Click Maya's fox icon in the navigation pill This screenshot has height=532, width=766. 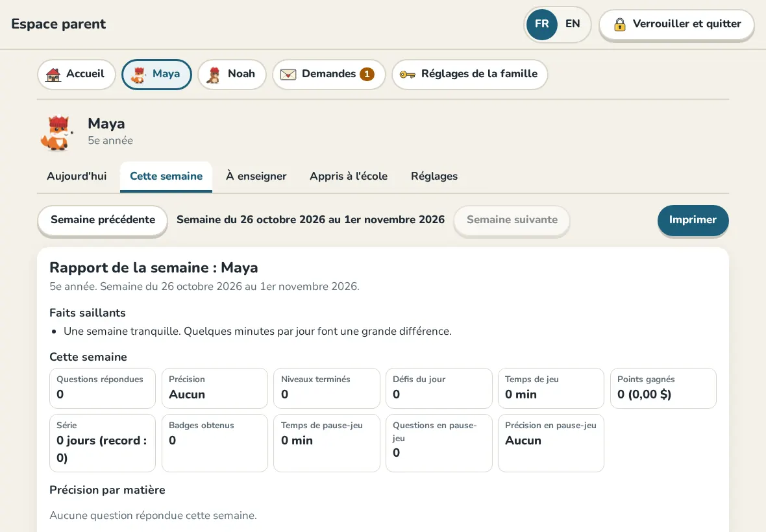138,75
